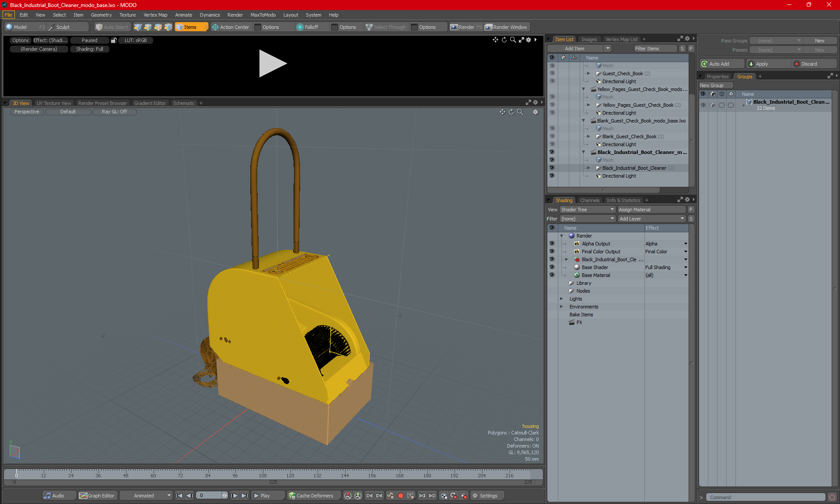Collapse the Blank_Guest_Check_Book scene file
The image size is (840, 504).
tap(583, 121)
